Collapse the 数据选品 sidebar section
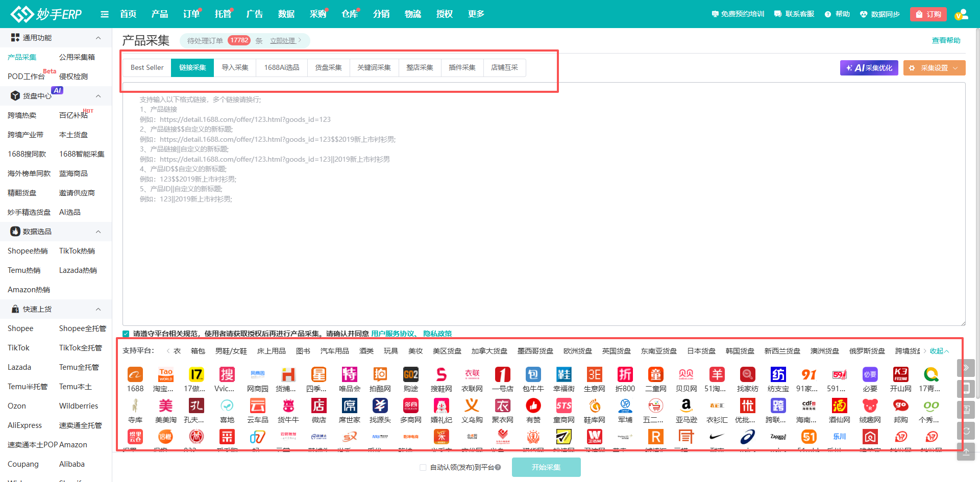This screenshot has width=980, height=482. coord(99,232)
